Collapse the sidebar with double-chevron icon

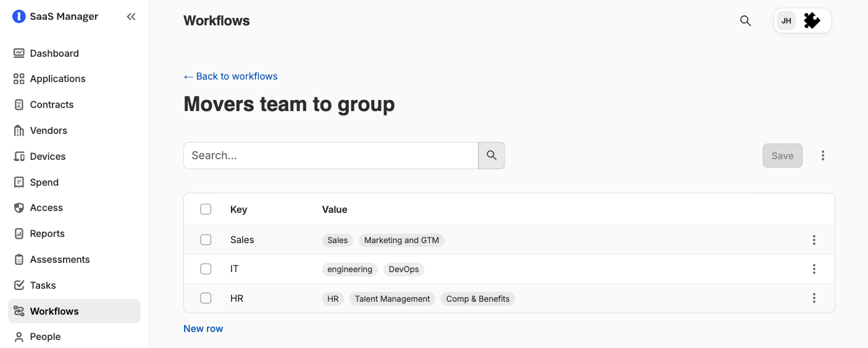click(x=131, y=17)
